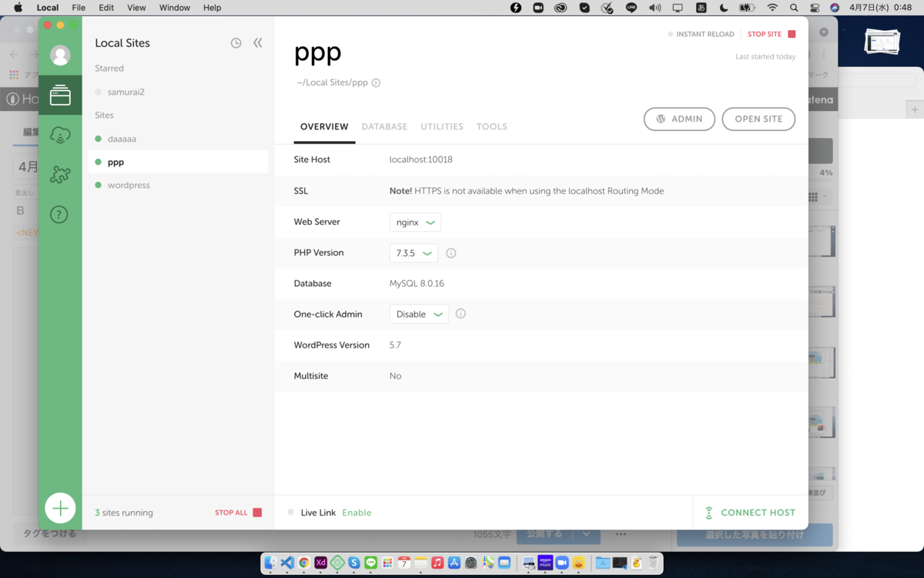Screen dimensions: 924x578
Task: Open Zoom from Dock
Action: pyautogui.click(x=561, y=563)
